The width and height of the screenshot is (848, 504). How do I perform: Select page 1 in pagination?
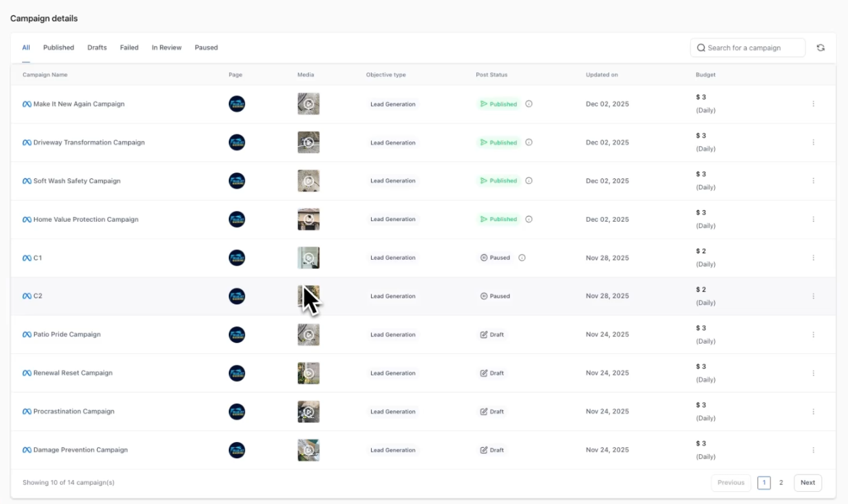pyautogui.click(x=764, y=483)
